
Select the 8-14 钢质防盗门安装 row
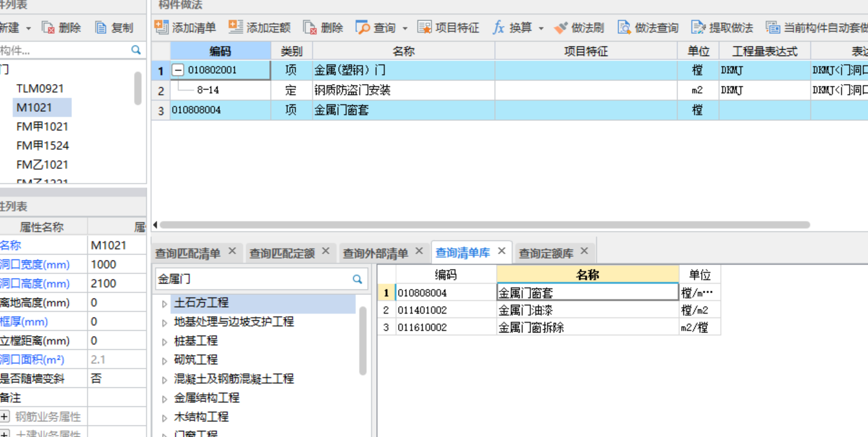(509, 90)
